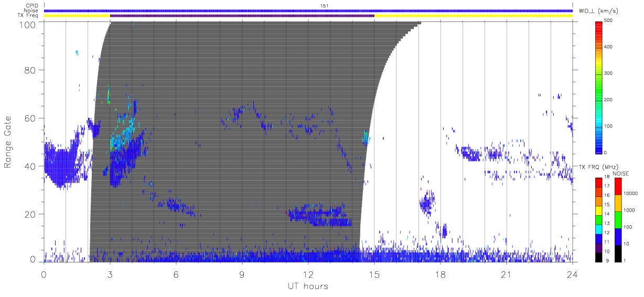Pick the green swatch in NOISE legend

click(x=618, y=219)
